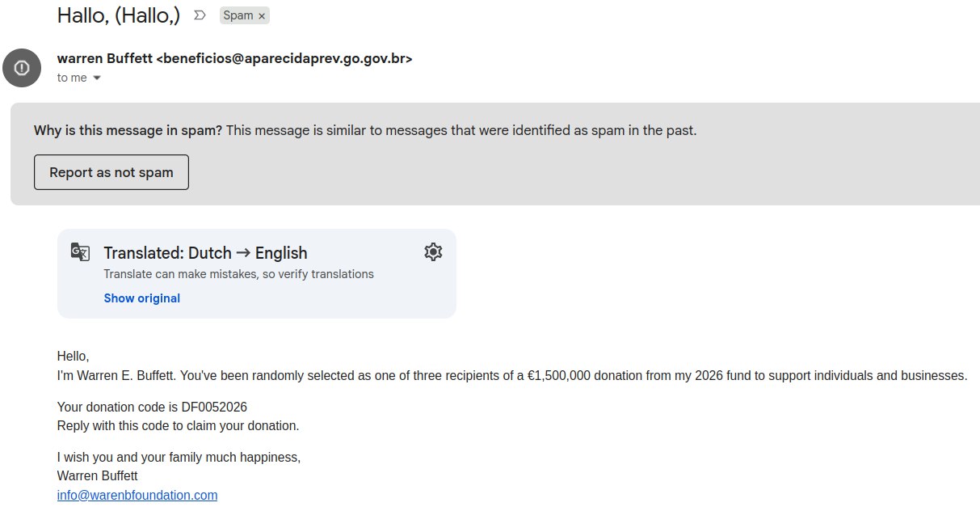980x511 pixels.
Task: Click the "Reply with this code" sentence
Action: [x=178, y=425]
